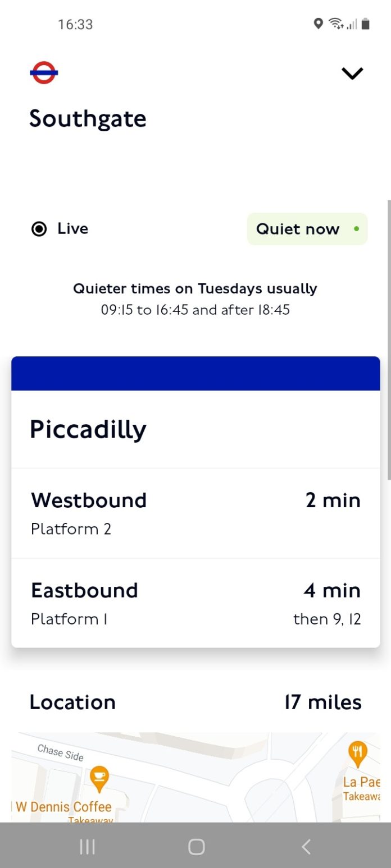The height and width of the screenshot is (868, 391).
Task: Check the battery status icon
Action: coord(366,24)
